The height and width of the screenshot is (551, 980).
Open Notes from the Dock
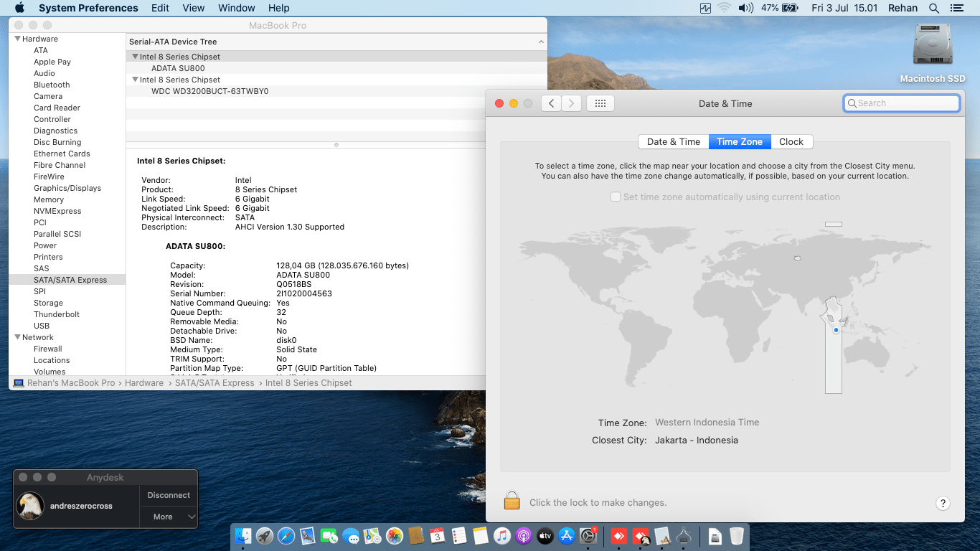click(x=481, y=535)
